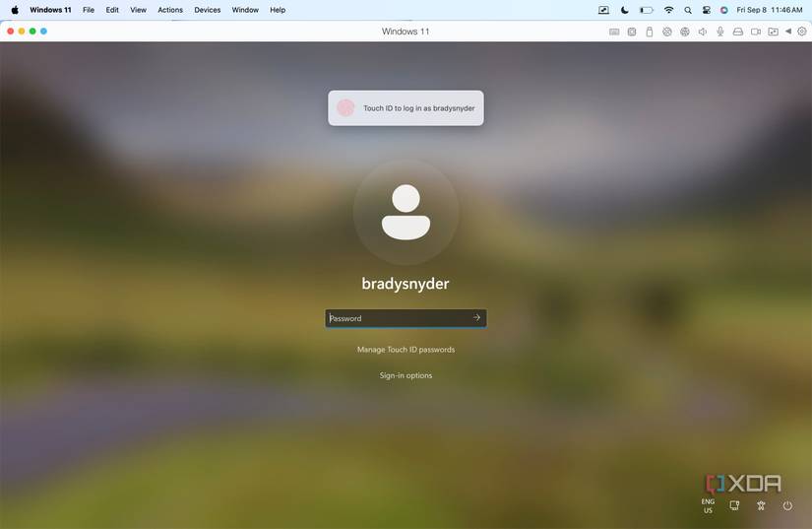Open the ENG US language selector

[708, 505]
